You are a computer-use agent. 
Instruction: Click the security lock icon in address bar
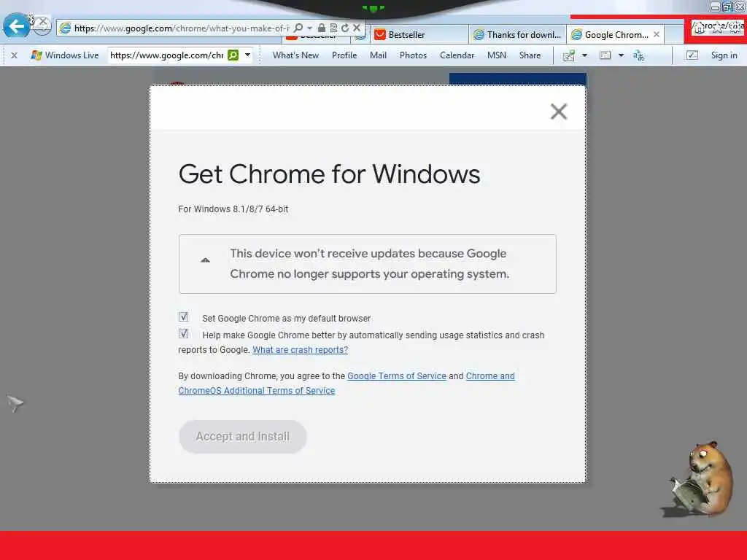coord(322,28)
